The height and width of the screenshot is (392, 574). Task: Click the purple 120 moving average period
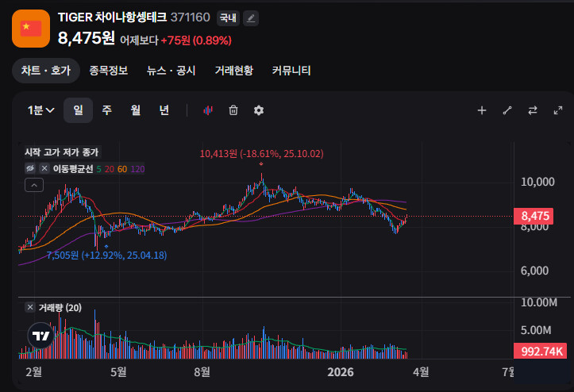coord(137,169)
